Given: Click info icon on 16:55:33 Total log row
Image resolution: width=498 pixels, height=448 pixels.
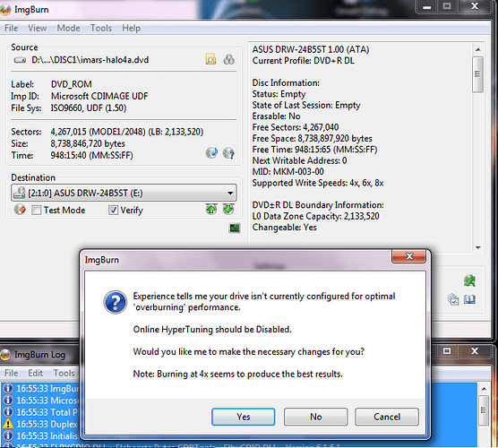Looking at the screenshot, I should point(8,412).
